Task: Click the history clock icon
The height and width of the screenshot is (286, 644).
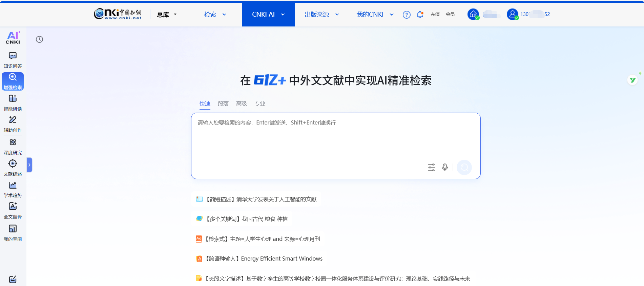Action: point(40,39)
